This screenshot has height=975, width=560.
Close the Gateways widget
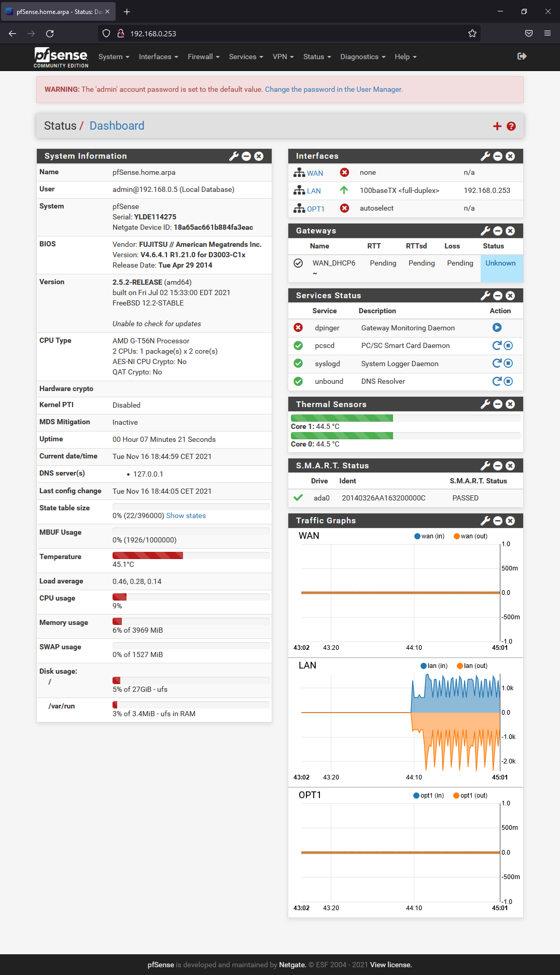tap(510, 231)
